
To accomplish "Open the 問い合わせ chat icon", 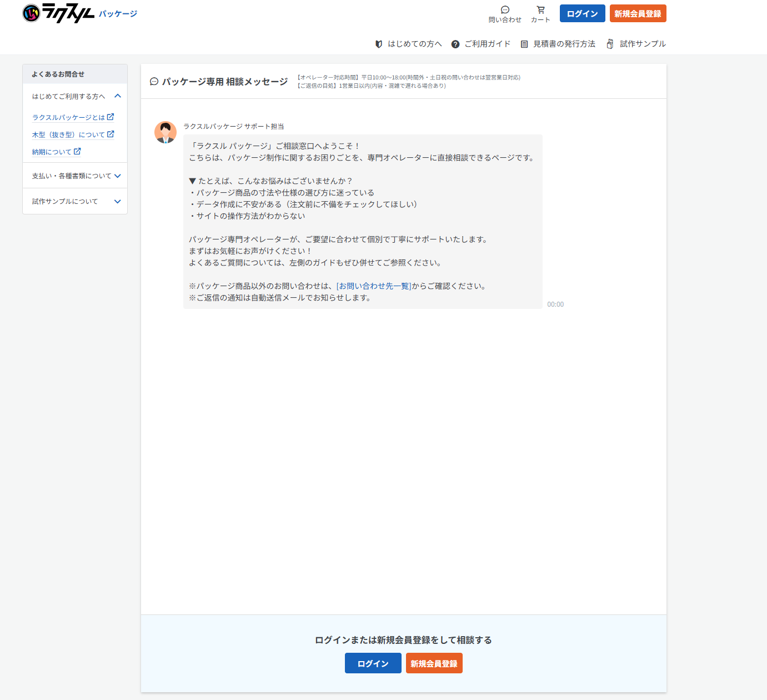I will (x=505, y=10).
